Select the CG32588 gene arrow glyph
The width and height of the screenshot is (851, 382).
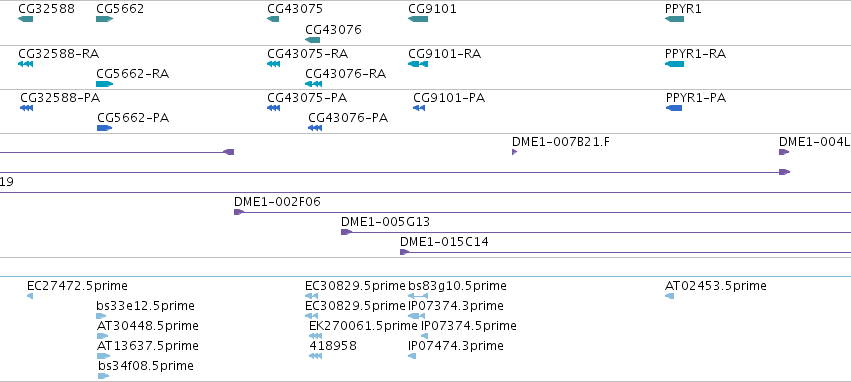[x=26, y=19]
